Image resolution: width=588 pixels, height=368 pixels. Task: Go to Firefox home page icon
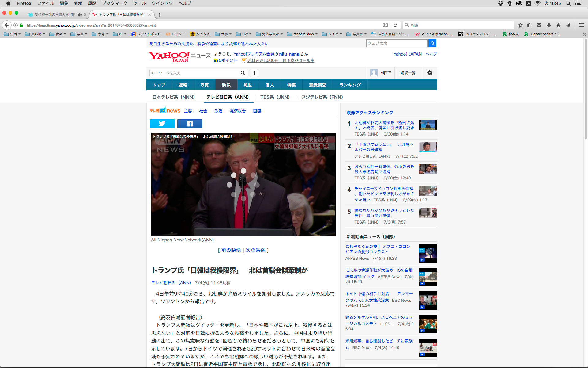point(558,25)
